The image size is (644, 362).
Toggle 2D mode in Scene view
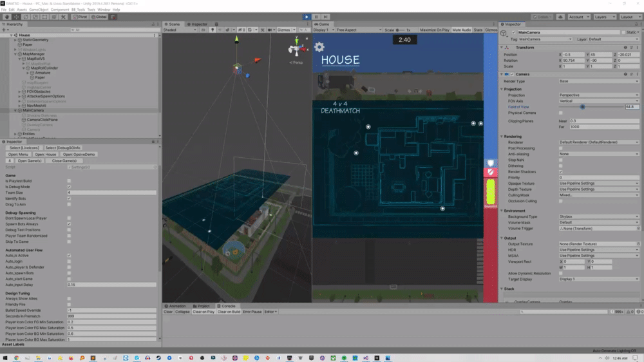point(203,30)
